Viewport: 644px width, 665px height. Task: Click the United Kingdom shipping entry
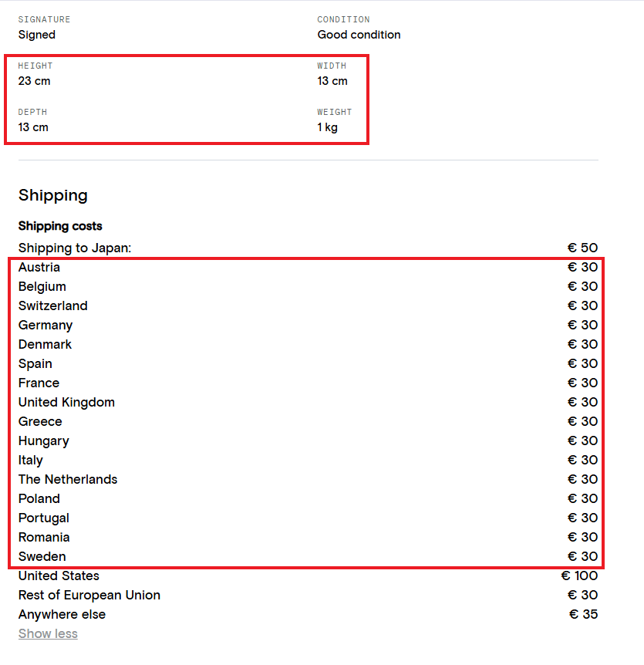point(308,402)
